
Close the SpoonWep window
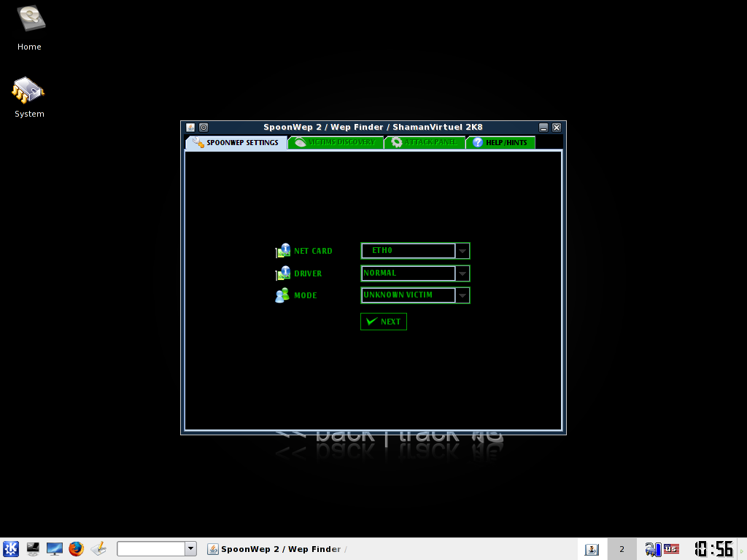(557, 127)
